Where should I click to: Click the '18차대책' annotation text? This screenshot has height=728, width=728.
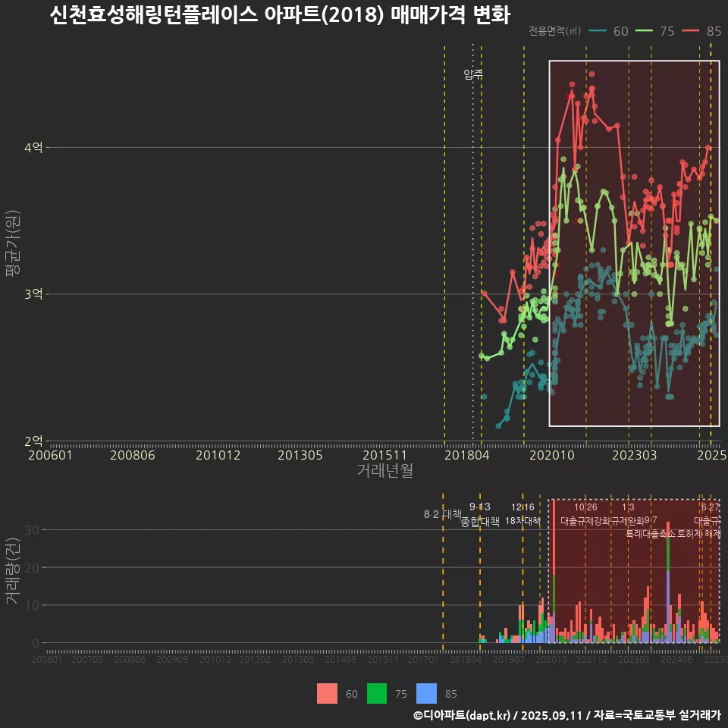pos(522,521)
